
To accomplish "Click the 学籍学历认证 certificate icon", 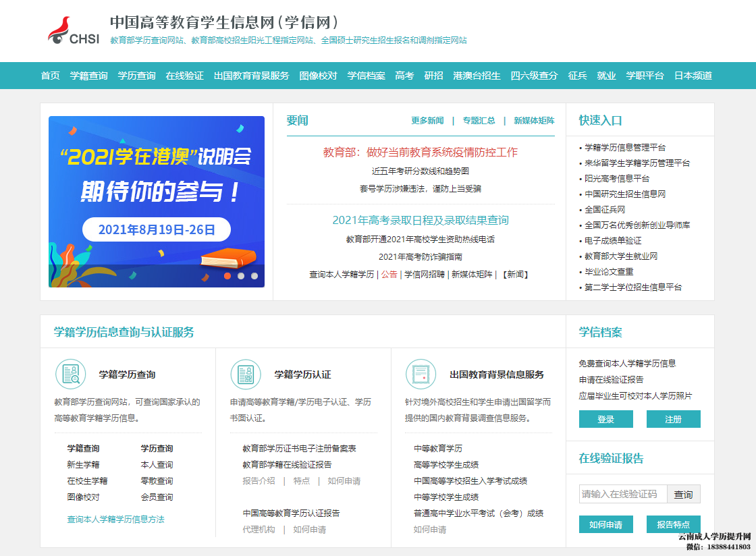I will [246, 374].
